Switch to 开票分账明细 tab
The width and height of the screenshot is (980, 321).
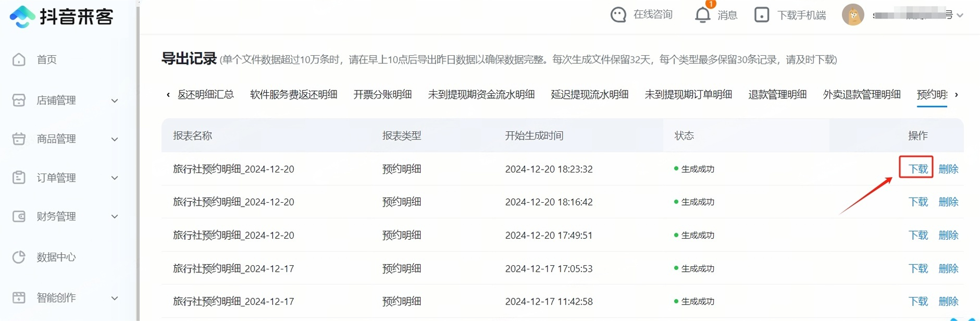(382, 94)
